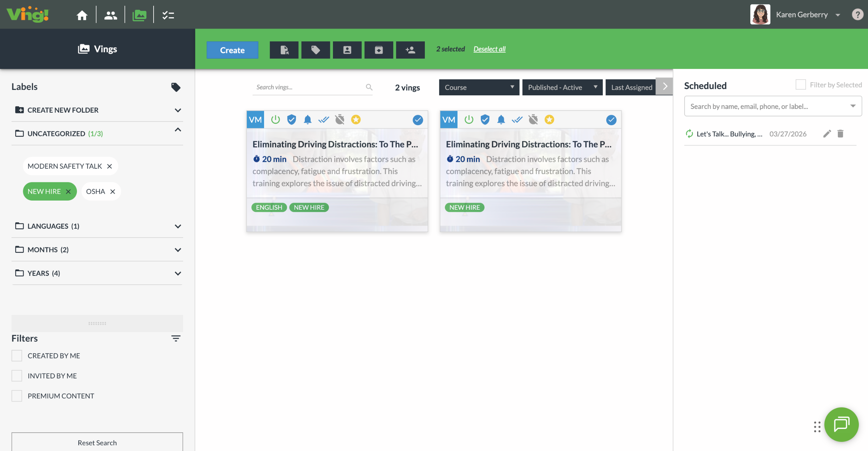Open the contacts people icon in navbar
This screenshot has height=451, width=868.
[x=111, y=15]
